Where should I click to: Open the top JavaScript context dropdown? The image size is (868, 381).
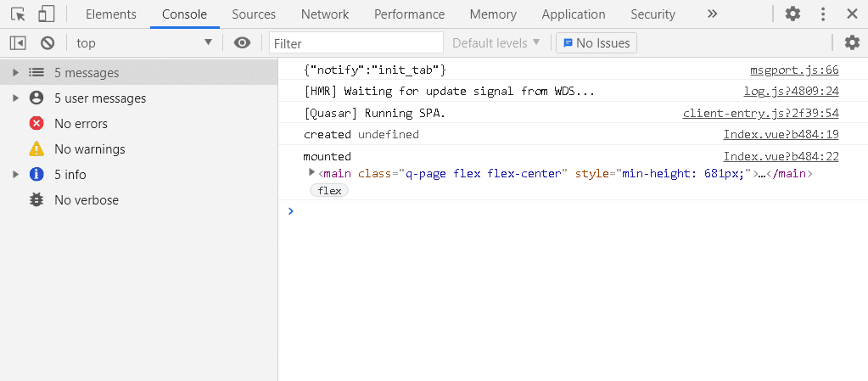click(144, 43)
